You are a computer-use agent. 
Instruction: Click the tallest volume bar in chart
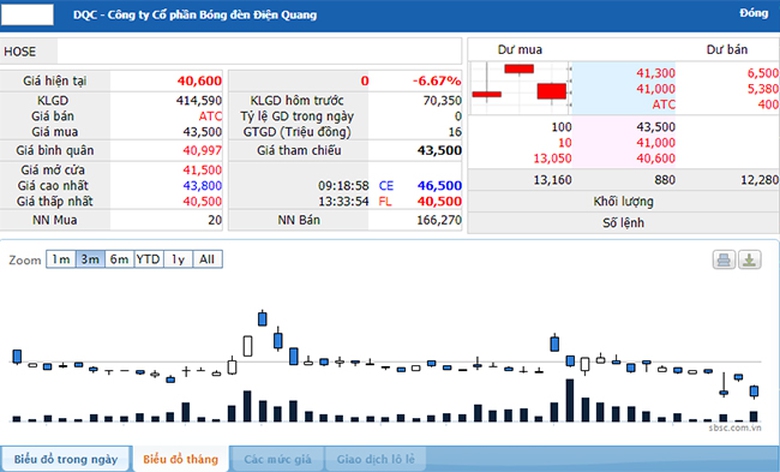570,400
